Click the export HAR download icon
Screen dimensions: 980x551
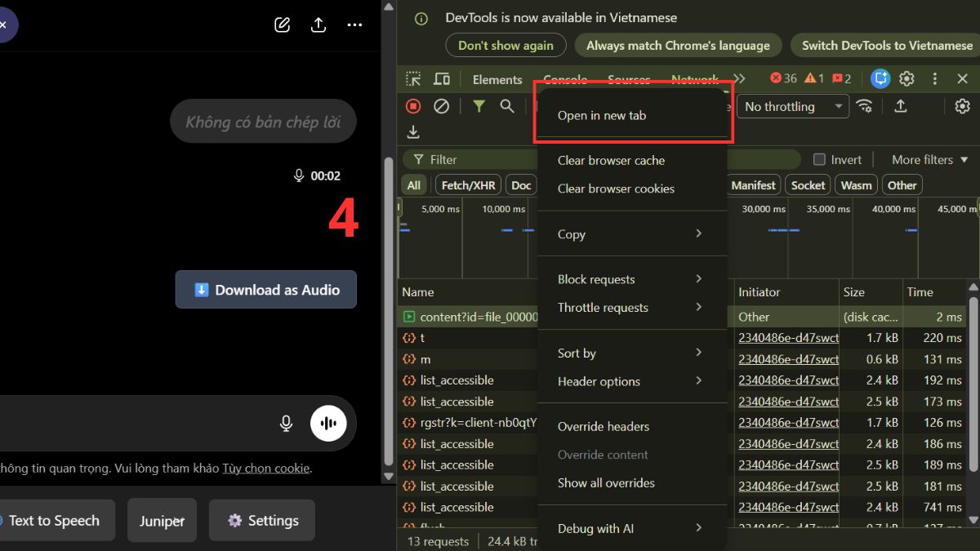point(413,132)
